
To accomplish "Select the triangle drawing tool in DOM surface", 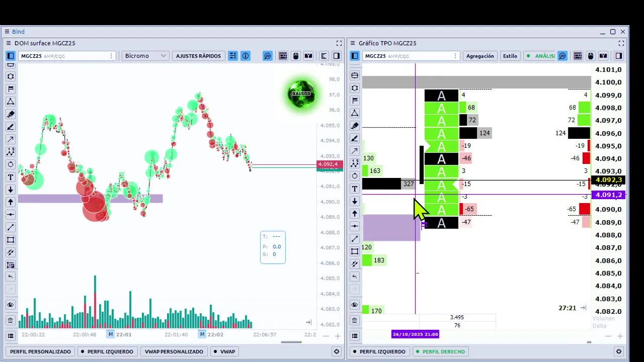I will 10,102.
